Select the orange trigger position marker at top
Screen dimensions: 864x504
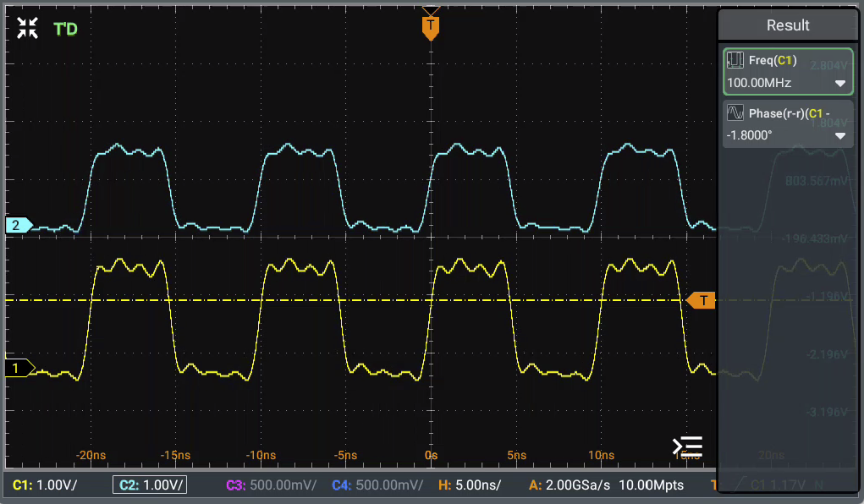(x=431, y=27)
